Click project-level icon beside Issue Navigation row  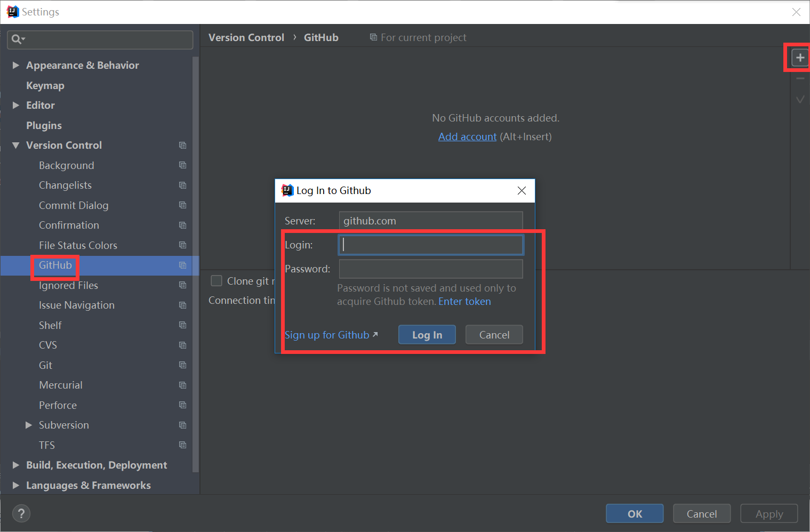pos(182,305)
